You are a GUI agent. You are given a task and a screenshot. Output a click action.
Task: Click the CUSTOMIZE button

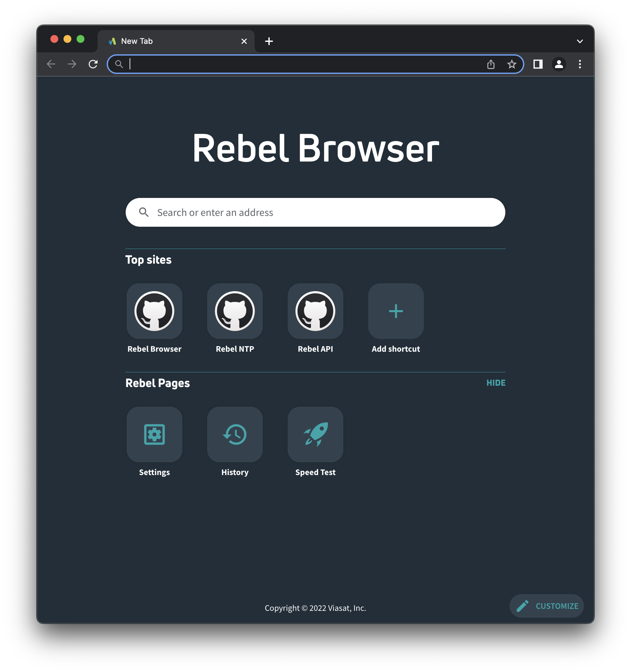click(547, 606)
